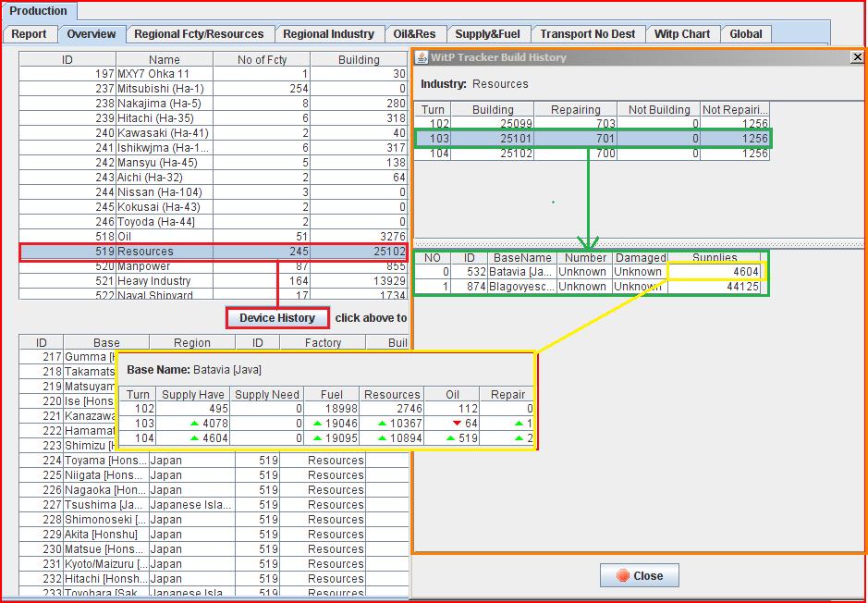Image resolution: width=868 pixels, height=603 pixels.
Task: Select the Mitsubishi (Ha-1) row
Action: [x=214, y=89]
